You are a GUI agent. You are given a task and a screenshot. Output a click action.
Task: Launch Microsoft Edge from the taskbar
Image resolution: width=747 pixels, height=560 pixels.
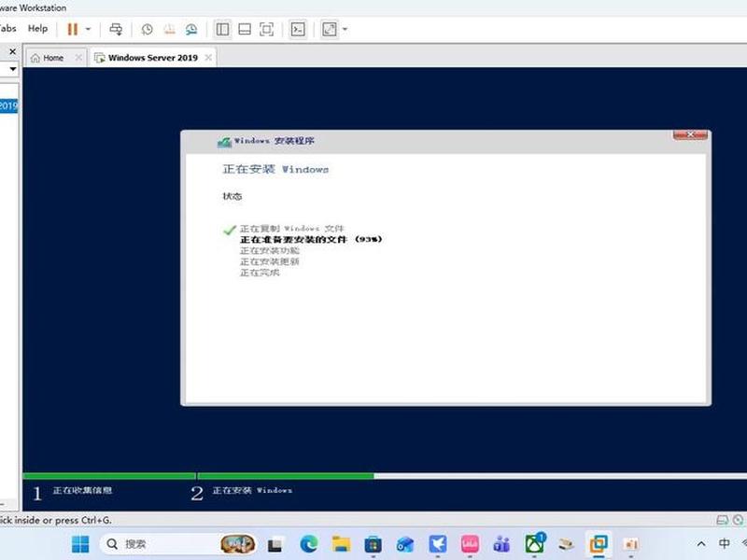[x=309, y=544]
